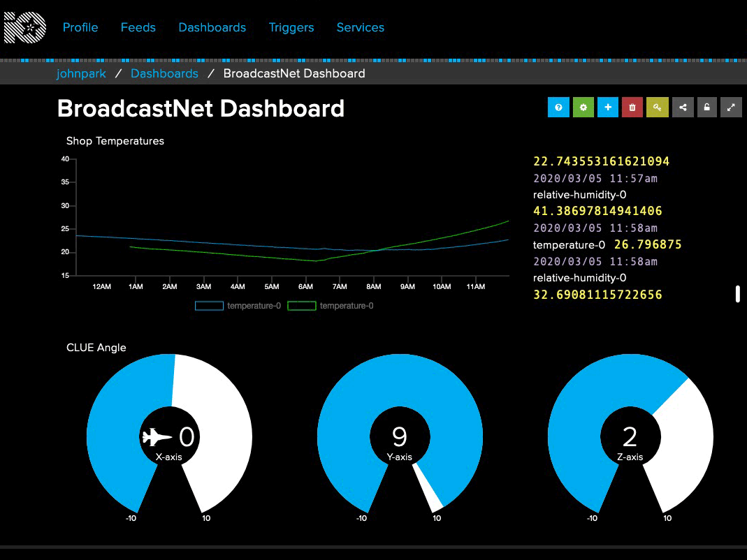
Task: Follow the johnpark breadcrumb link
Action: 78,73
